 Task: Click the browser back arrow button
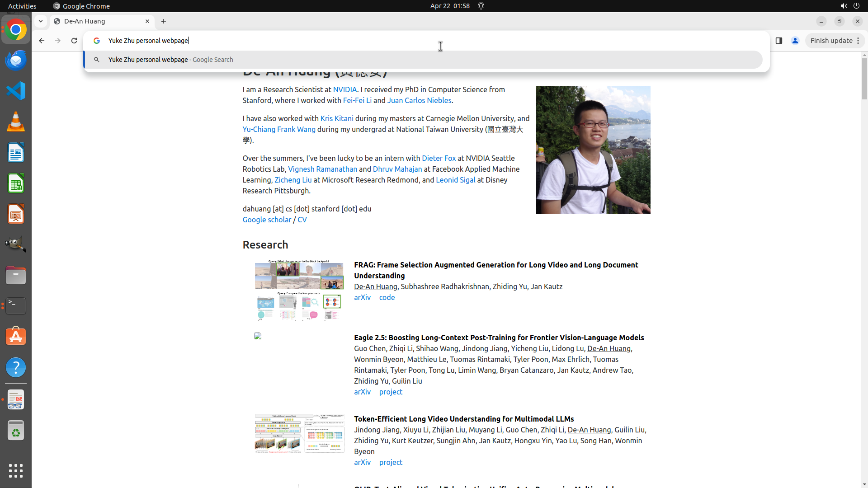pos(42,41)
